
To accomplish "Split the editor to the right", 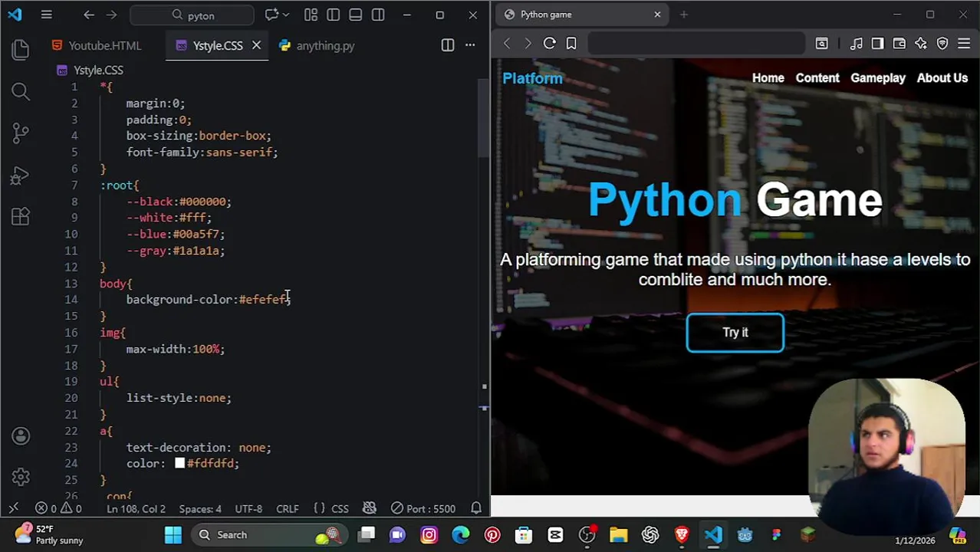I will click(x=448, y=45).
